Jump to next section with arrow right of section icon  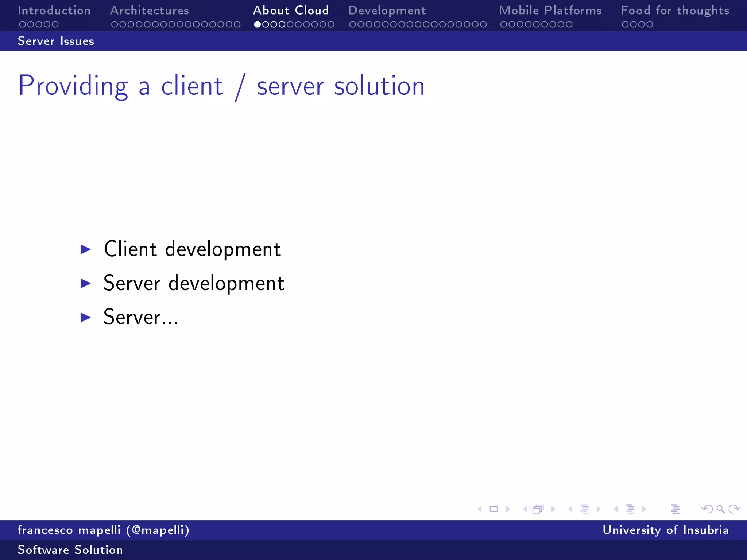644,509
